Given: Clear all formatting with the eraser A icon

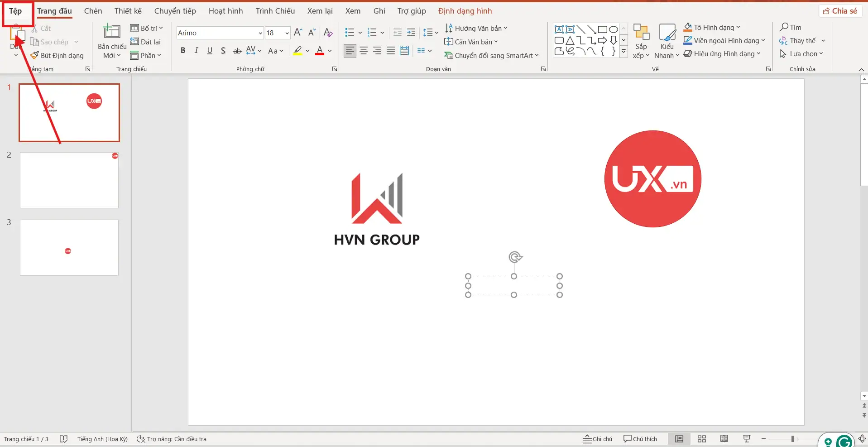Looking at the screenshot, I should click(328, 33).
